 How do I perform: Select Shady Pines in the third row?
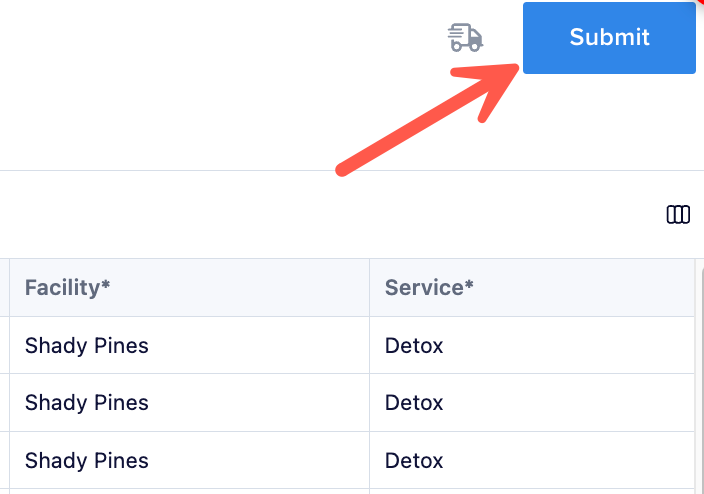(87, 460)
